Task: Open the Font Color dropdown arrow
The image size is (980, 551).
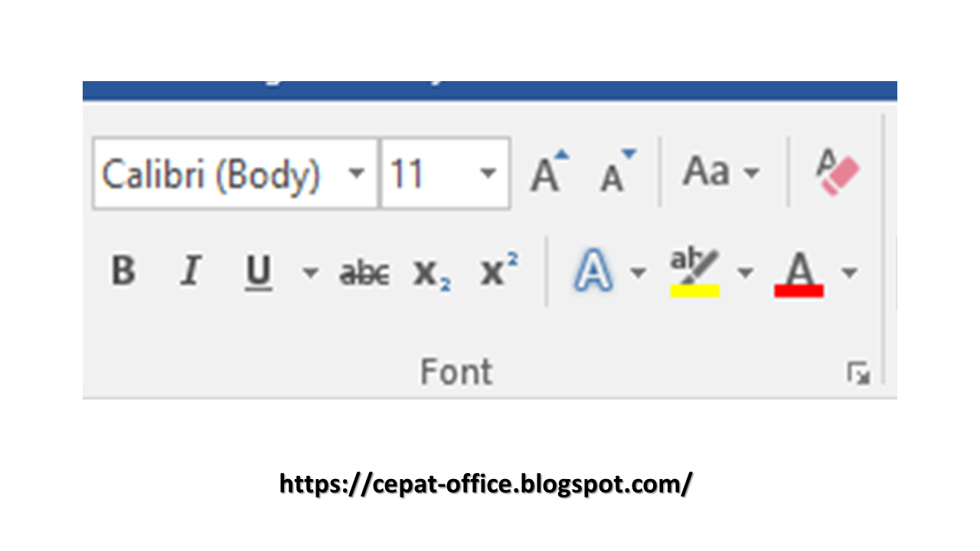Action: pos(850,272)
